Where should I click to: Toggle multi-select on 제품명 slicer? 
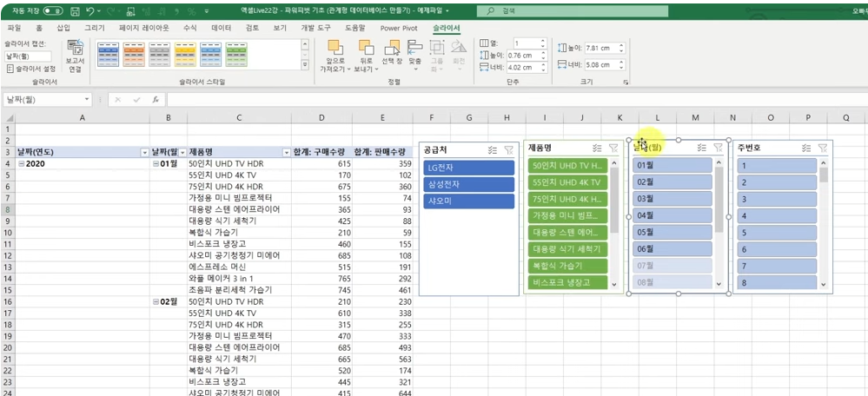pos(597,148)
